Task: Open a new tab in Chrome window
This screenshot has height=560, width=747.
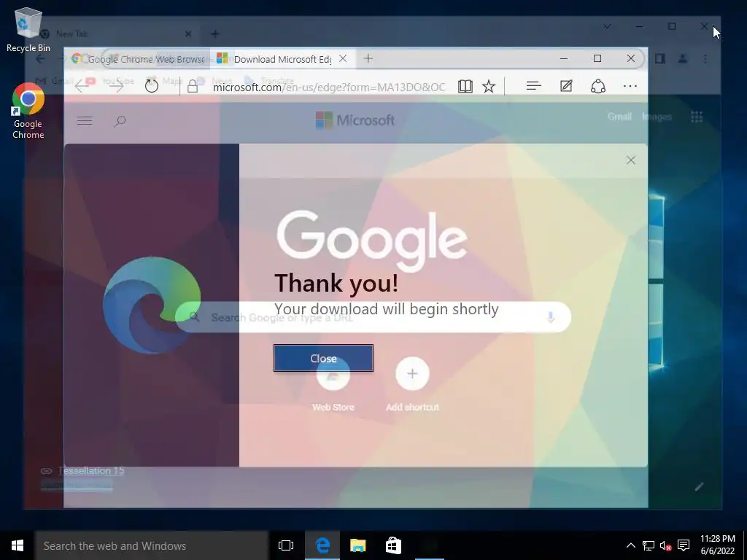Action: (x=215, y=34)
